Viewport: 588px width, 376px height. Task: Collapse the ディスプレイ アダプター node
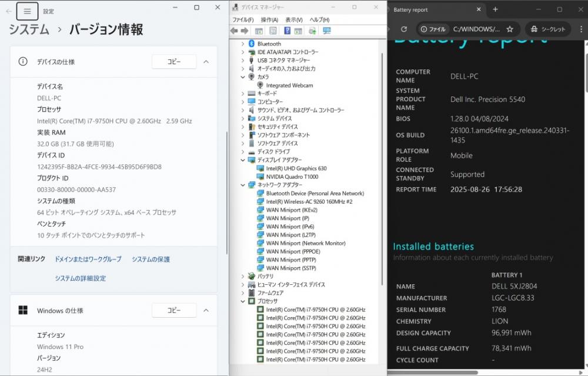point(243,160)
